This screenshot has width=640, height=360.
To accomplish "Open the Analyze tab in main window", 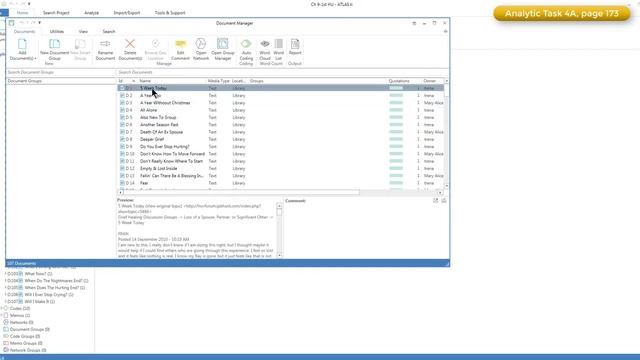I will coord(91,13).
